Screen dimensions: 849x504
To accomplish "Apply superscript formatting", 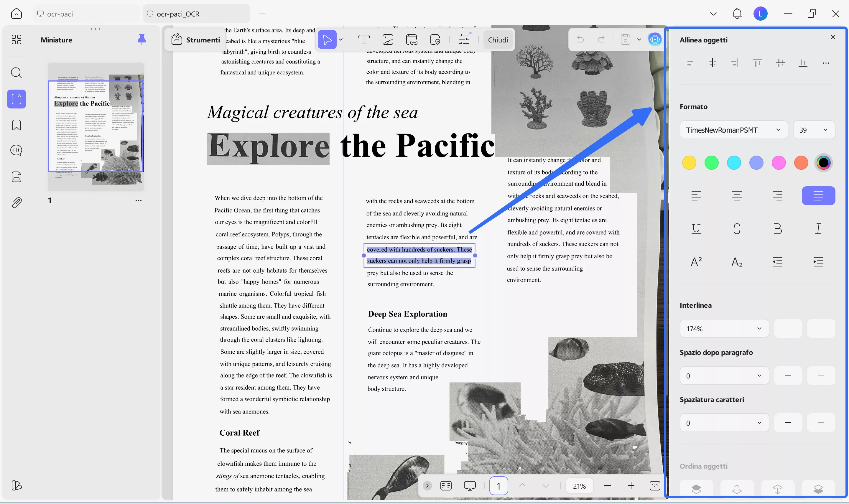I will coord(696,261).
